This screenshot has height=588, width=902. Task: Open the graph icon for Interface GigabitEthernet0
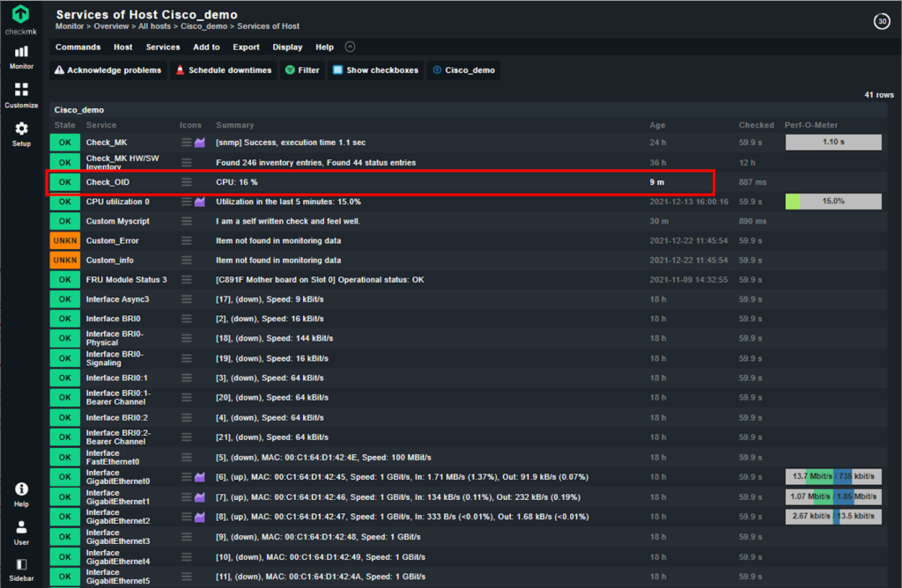[200, 476]
